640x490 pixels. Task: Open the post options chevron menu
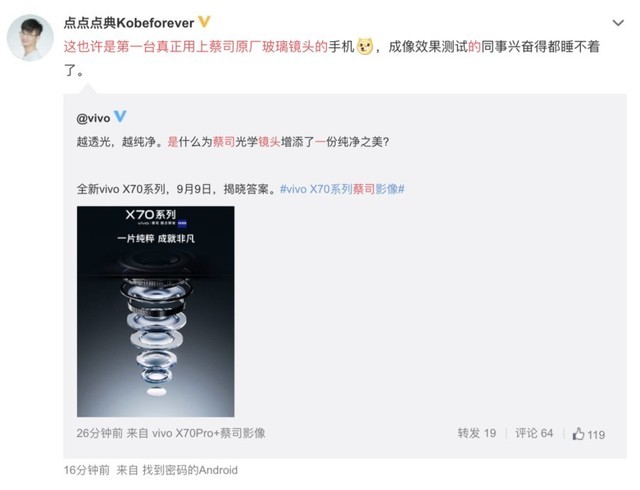click(x=618, y=23)
